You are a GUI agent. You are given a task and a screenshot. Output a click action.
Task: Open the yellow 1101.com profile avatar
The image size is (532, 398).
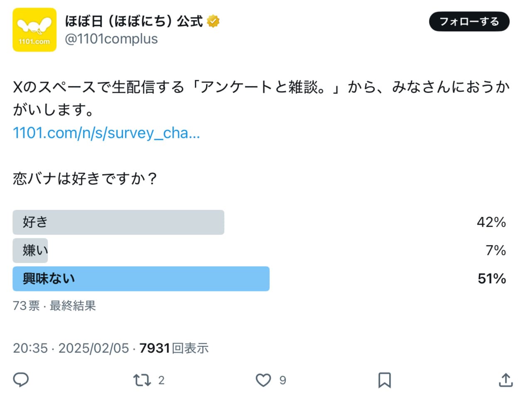pos(34,30)
